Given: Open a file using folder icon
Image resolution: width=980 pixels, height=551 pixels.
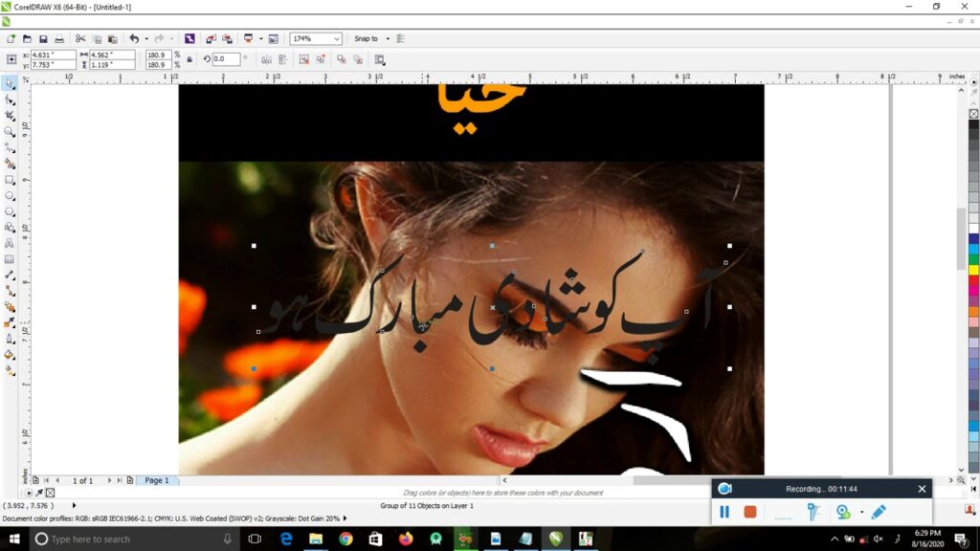Looking at the screenshot, I should pos(27,38).
